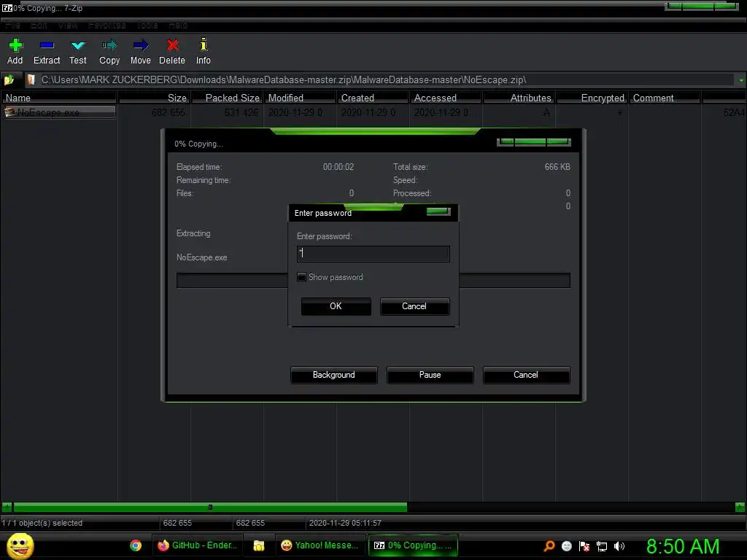Click OK in Enter password dialog
Viewport: 747px width, 560px height.
(x=336, y=306)
